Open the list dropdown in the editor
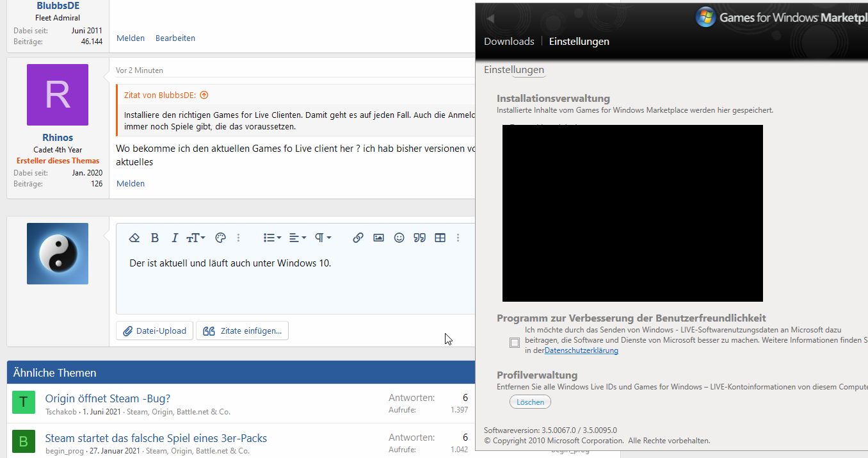 [272, 238]
